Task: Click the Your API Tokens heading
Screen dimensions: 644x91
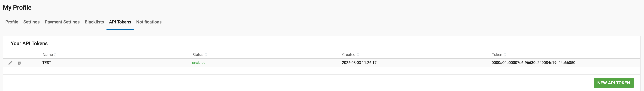Action: (29, 43)
